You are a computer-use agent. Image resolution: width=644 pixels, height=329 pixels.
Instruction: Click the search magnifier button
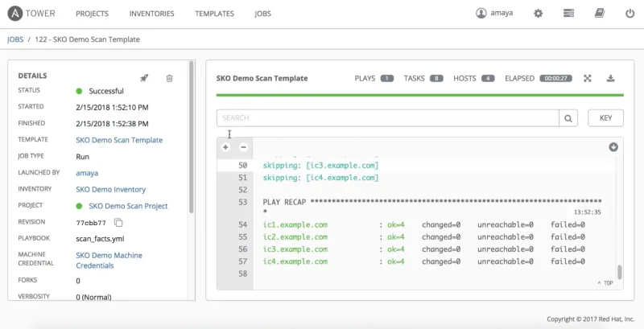tap(568, 117)
